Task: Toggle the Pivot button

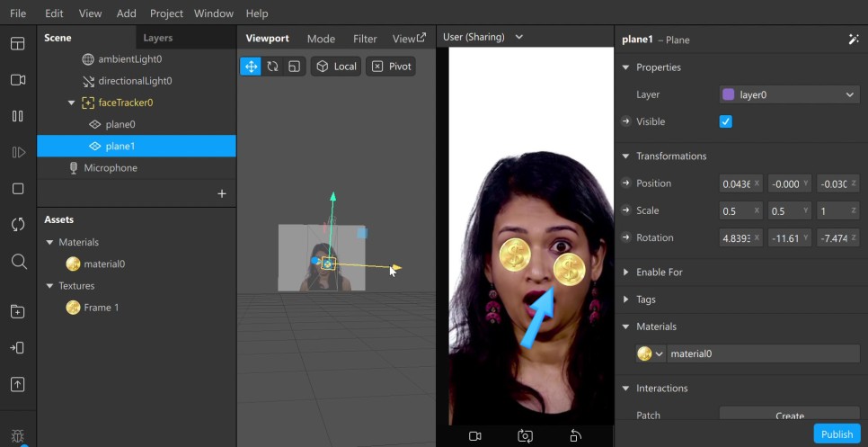Action: pos(391,67)
